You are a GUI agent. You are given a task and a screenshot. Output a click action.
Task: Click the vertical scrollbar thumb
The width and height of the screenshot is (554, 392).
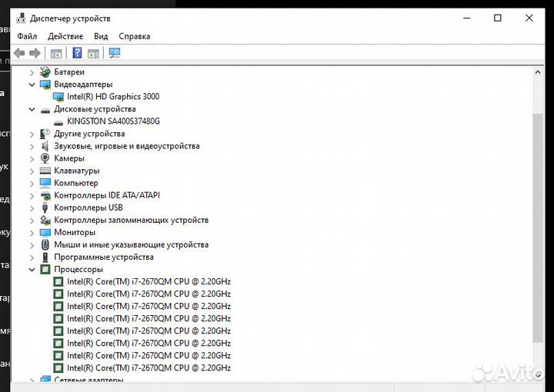(538, 228)
